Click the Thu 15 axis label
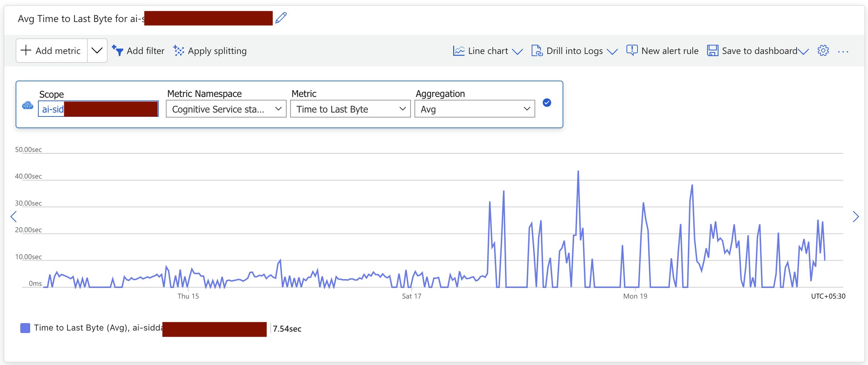This screenshot has height=365, width=868. (188, 296)
